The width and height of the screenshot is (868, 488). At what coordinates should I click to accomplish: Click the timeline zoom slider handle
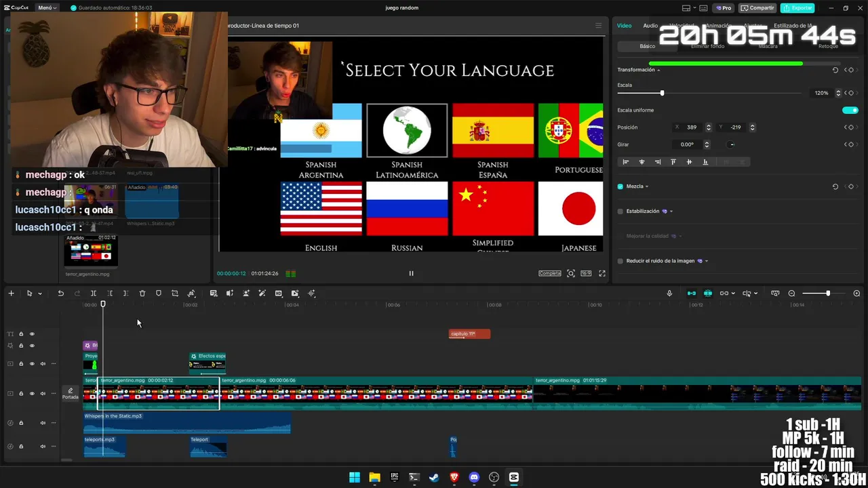pyautogui.click(x=827, y=293)
